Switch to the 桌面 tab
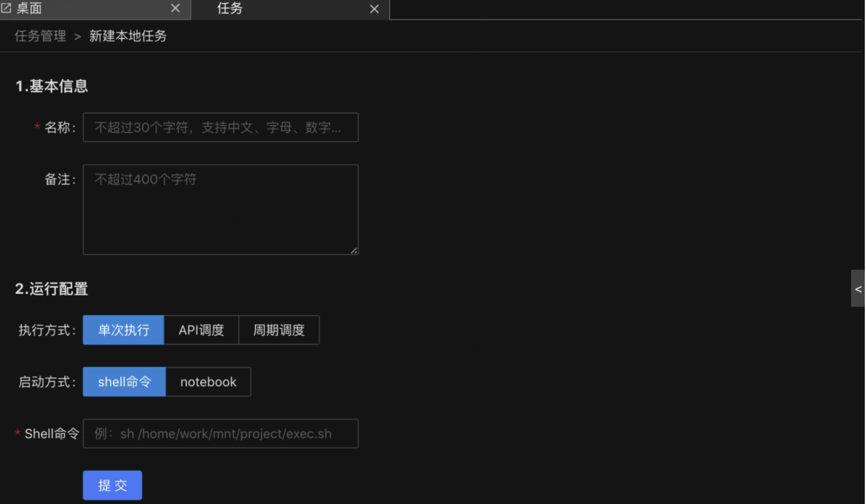The height and width of the screenshot is (504, 866). [x=95, y=9]
